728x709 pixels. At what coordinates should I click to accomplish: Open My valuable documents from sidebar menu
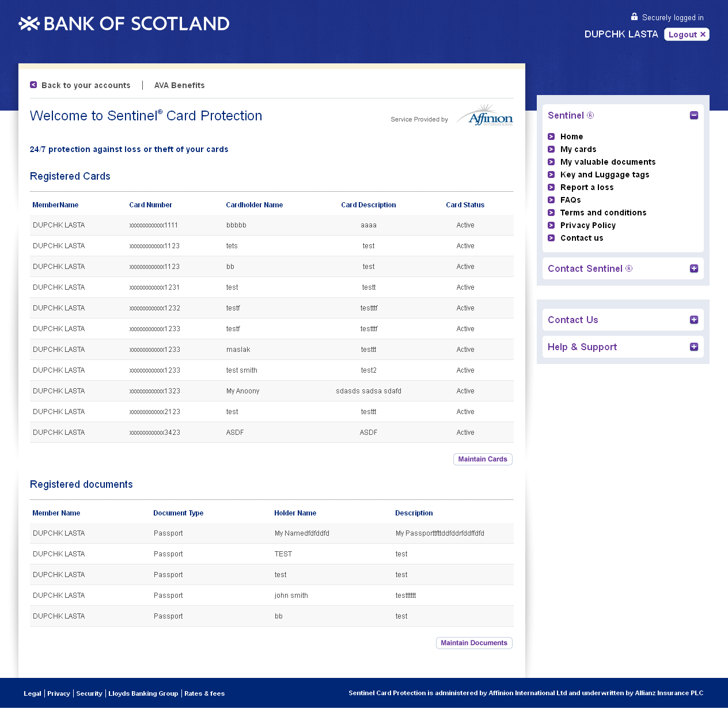coord(608,162)
